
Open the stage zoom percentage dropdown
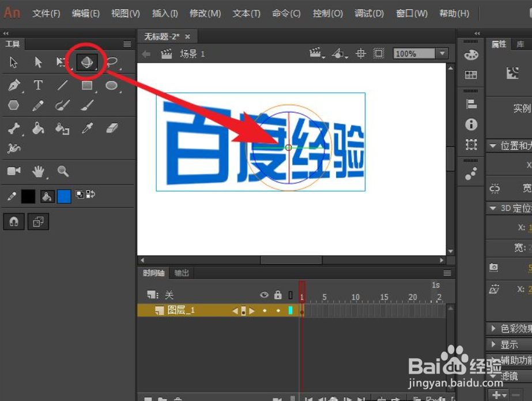(x=442, y=53)
